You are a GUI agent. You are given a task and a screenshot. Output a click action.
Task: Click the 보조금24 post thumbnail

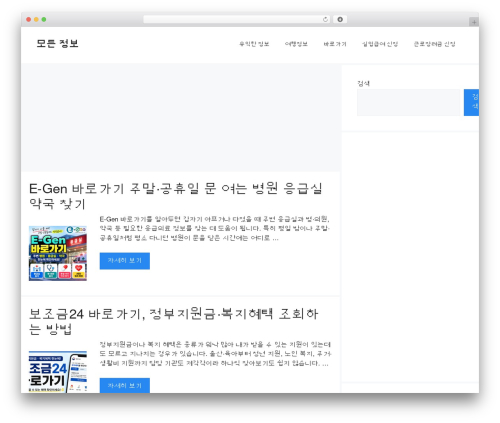click(x=58, y=372)
